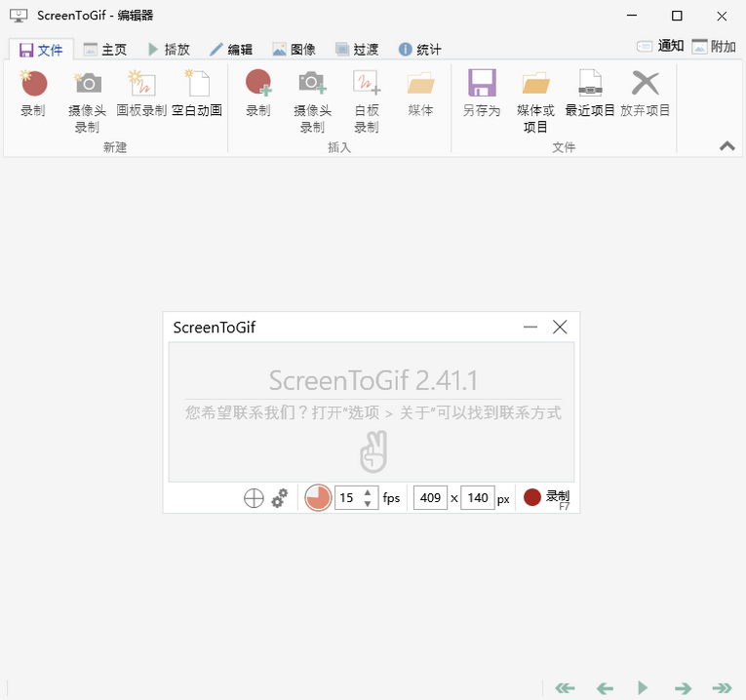Go to the previous frame
The width and height of the screenshot is (746, 700).
(x=605, y=688)
